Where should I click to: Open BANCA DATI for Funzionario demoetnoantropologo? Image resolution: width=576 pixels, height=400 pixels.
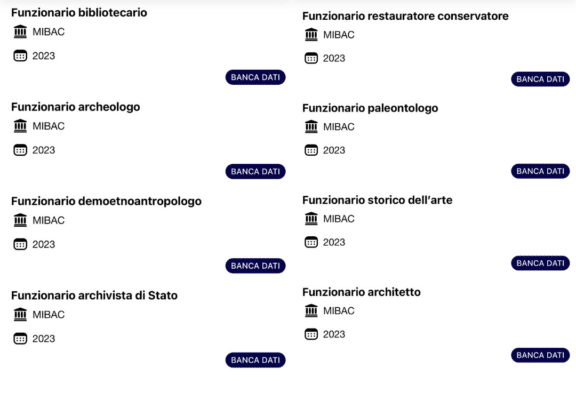[x=255, y=266]
